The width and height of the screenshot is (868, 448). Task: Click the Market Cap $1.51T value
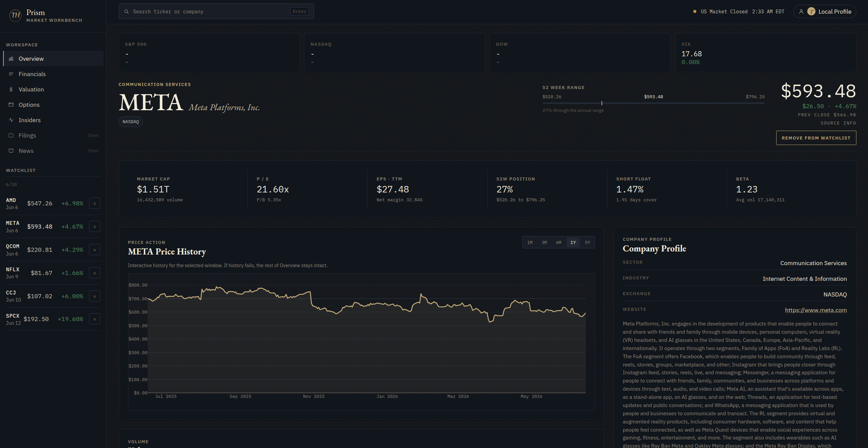click(153, 189)
